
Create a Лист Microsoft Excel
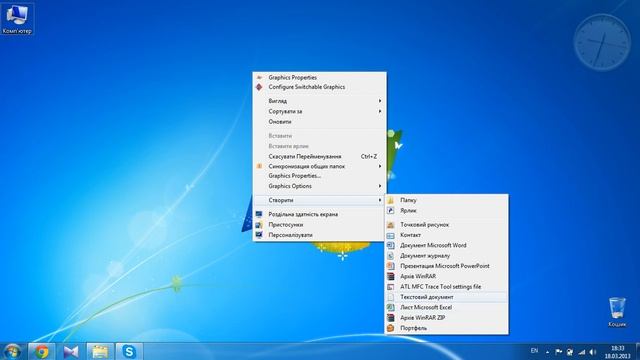[x=447, y=307]
